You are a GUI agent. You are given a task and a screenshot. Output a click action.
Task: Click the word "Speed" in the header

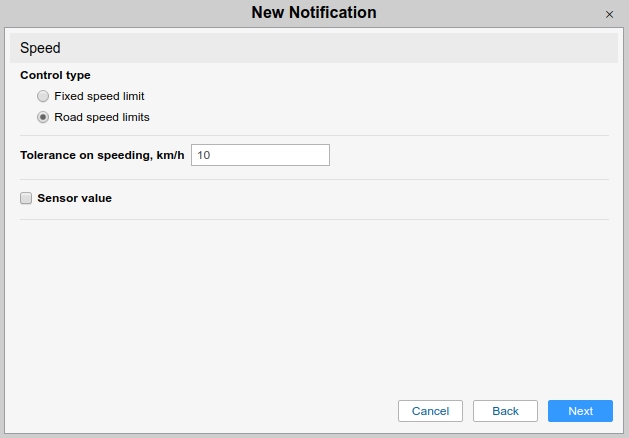(41, 47)
